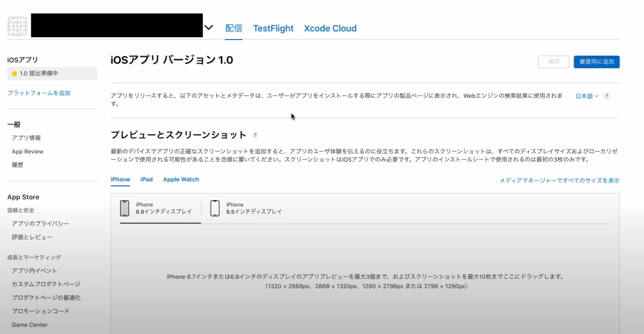Open the 配信 tab
The width and height of the screenshot is (644, 334).
click(x=234, y=28)
